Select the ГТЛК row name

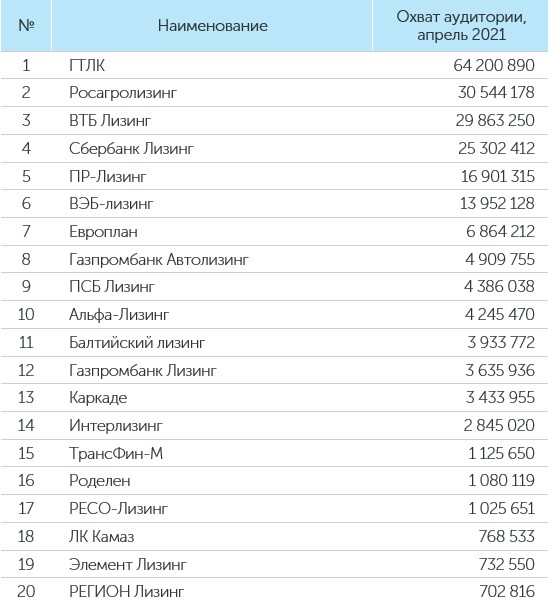click(x=87, y=65)
